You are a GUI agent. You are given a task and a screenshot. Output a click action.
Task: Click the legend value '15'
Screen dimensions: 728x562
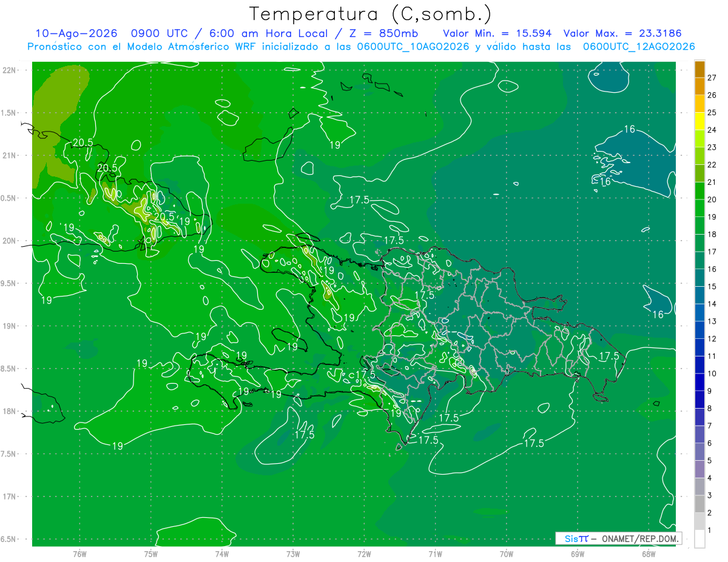(x=712, y=286)
